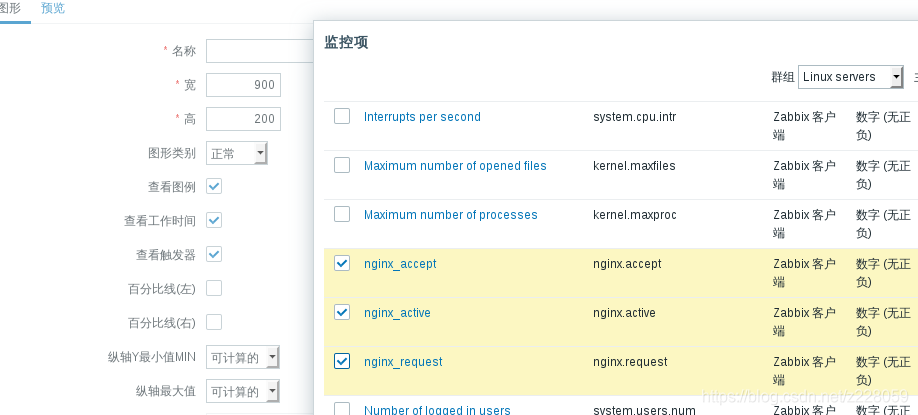This screenshot has width=918, height=415.
Task: Toggle the 查看触发器 checkbox
Action: [x=214, y=255]
